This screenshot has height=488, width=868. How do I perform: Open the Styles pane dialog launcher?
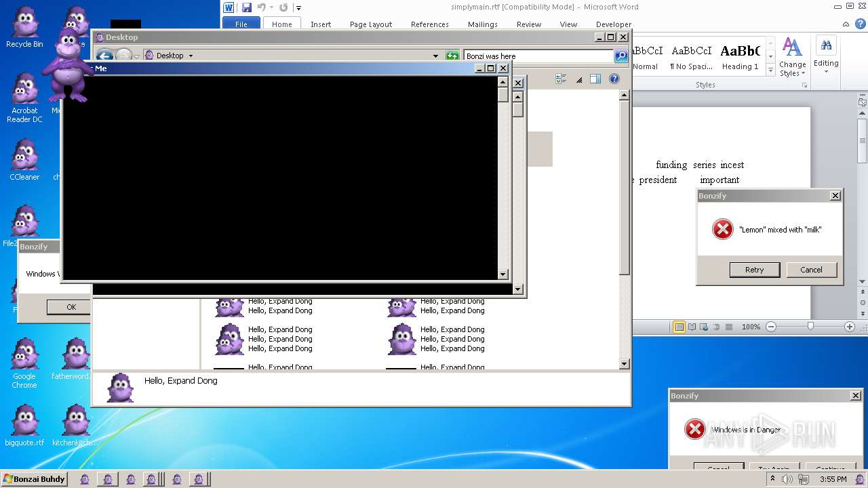[x=805, y=85]
